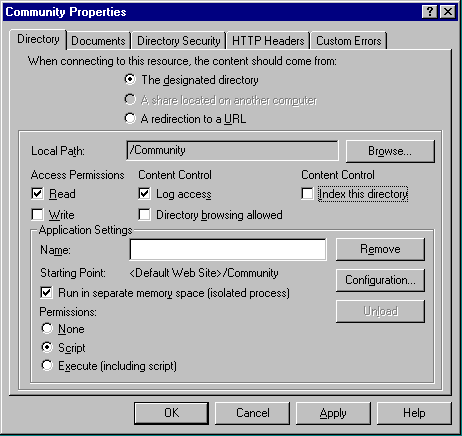The height and width of the screenshot is (436, 462).
Task: Go to the Custom Errors tab
Action: pos(349,41)
